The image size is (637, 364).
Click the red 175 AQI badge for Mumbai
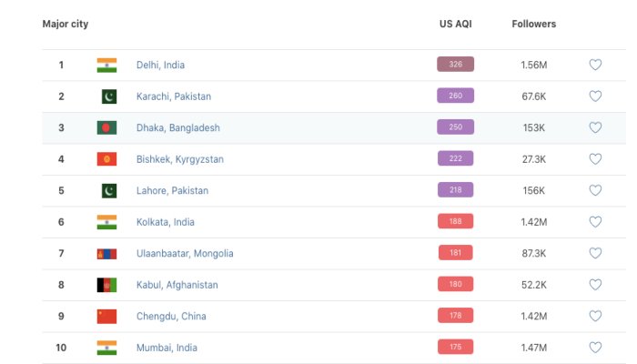(x=455, y=348)
